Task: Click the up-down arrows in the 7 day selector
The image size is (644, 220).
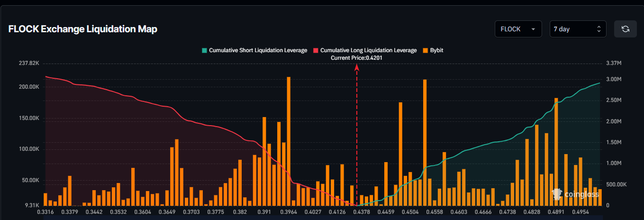Action: pyautogui.click(x=599, y=29)
